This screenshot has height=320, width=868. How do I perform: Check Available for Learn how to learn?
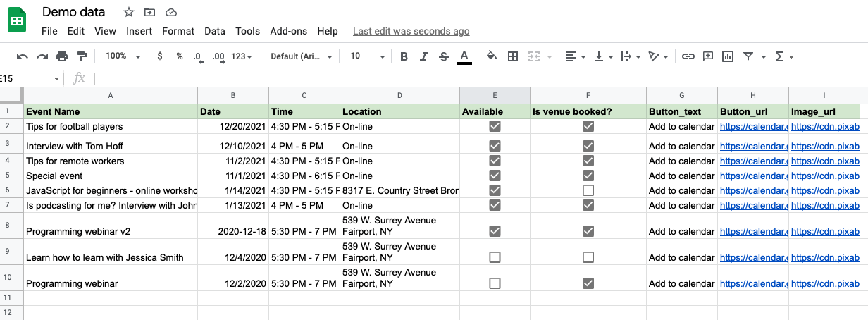pyautogui.click(x=495, y=257)
